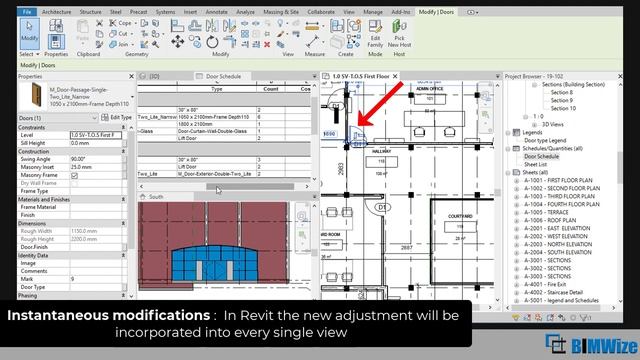The width and height of the screenshot is (640, 360).
Task: Collapse the Materials and Finishes section
Action: 123,200
